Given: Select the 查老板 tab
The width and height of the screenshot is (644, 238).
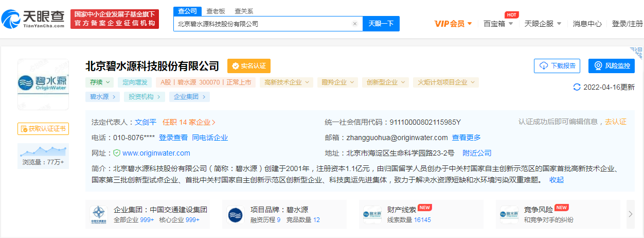Looking at the screenshot, I should pos(216,11).
